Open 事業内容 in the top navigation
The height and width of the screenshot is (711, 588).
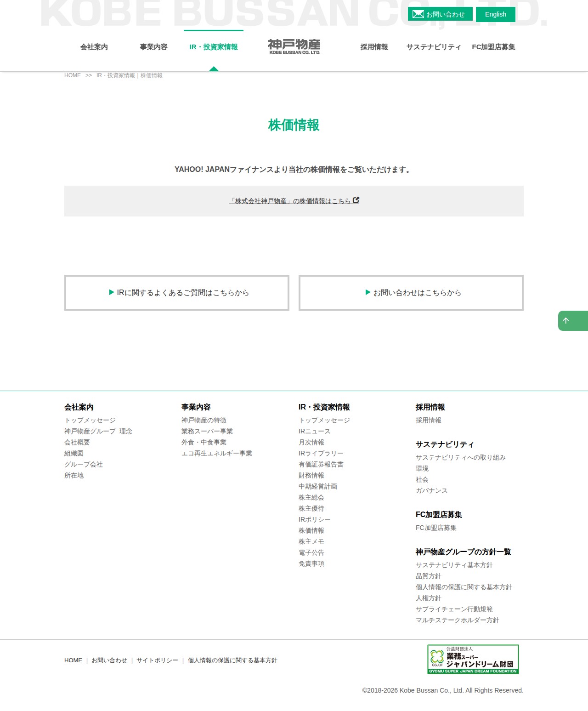[154, 47]
